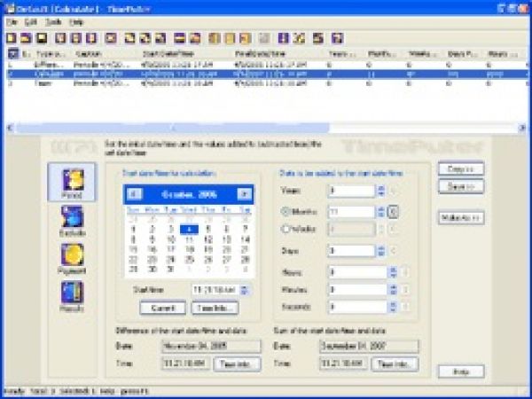Select the Exclude sidebar icon
Image resolution: width=532 pixels, height=399 pixels.
[x=73, y=221]
